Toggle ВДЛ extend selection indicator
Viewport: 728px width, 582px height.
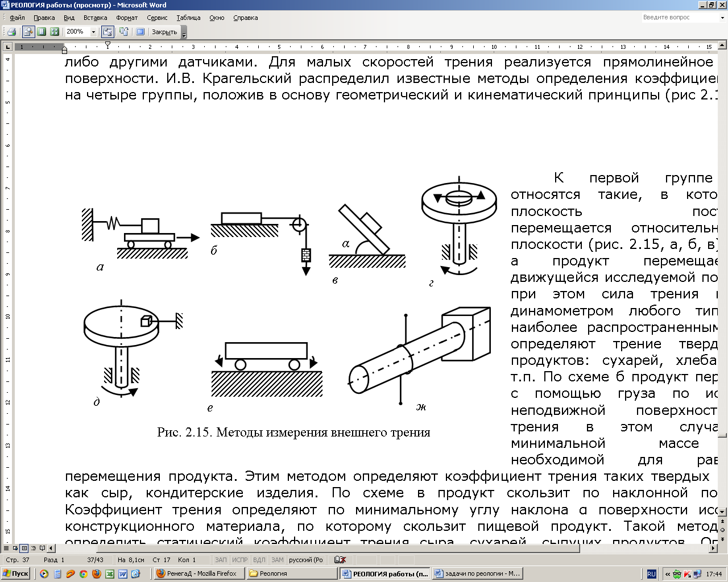pos(259,560)
